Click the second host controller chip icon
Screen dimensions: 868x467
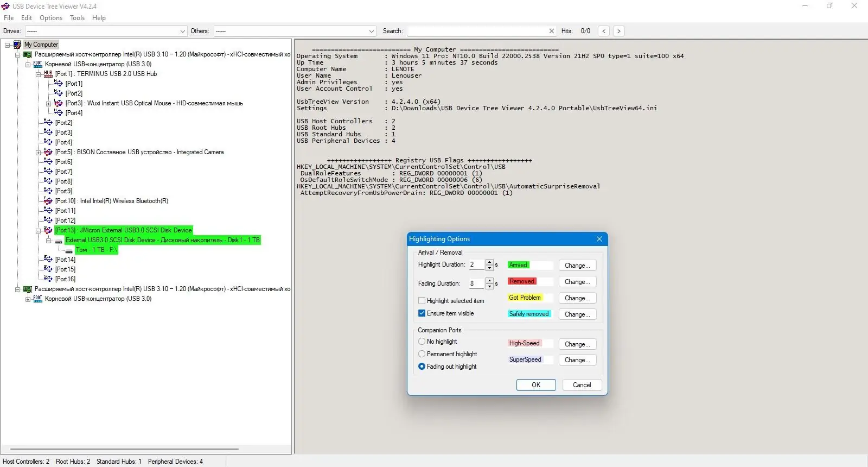pos(28,289)
